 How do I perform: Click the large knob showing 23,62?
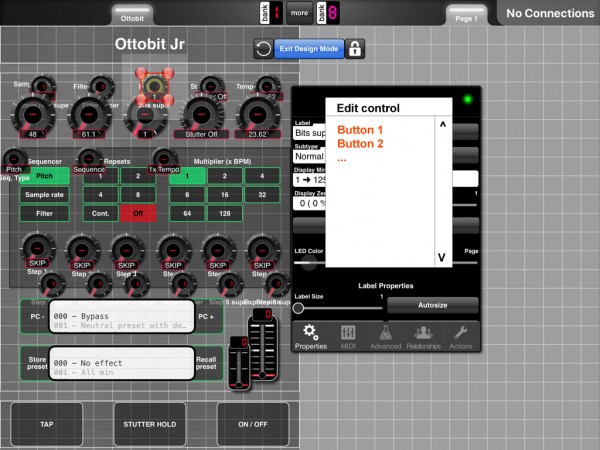[258, 115]
